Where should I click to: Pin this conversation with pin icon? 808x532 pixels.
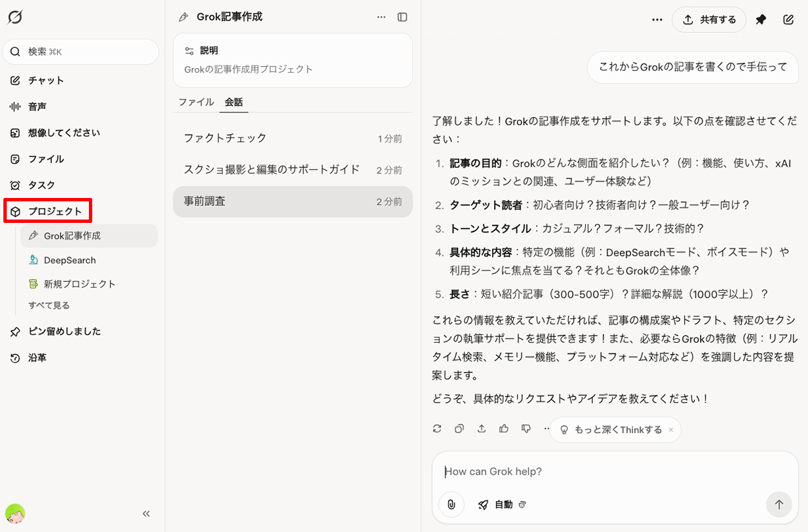coord(761,20)
